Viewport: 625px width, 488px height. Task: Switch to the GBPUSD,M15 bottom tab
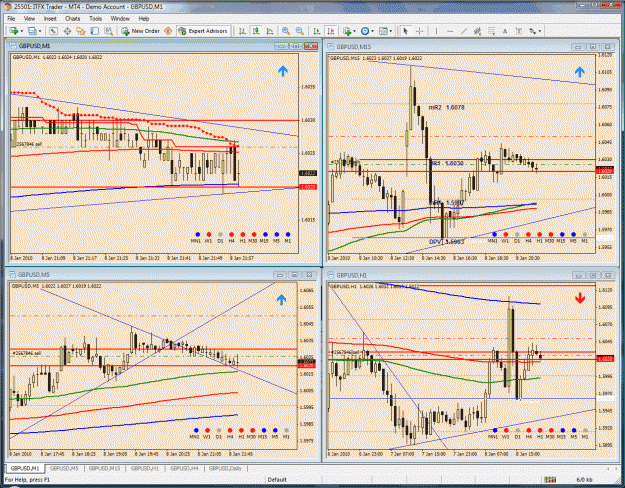[x=104, y=468]
